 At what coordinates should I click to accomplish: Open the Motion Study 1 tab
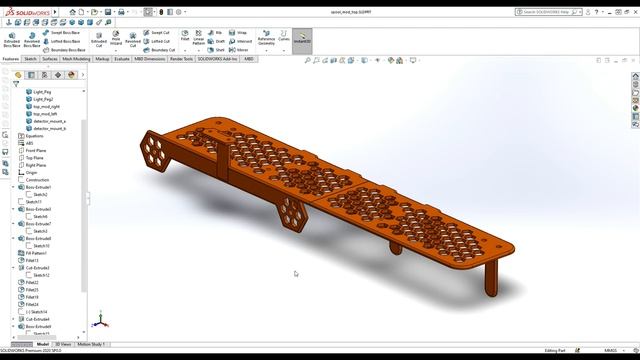click(x=91, y=344)
